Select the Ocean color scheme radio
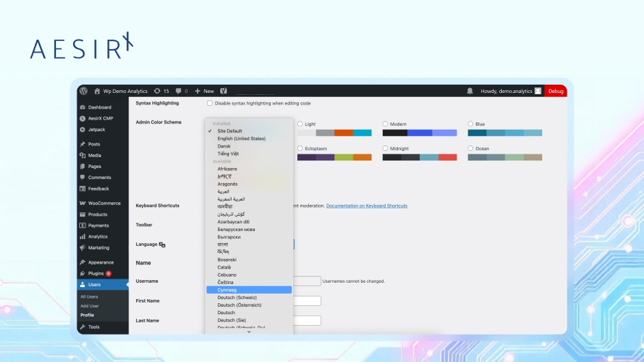This screenshot has height=362, width=644. click(470, 149)
